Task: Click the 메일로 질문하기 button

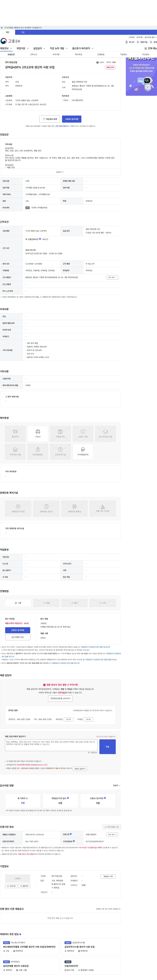Action: (x=80, y=769)
